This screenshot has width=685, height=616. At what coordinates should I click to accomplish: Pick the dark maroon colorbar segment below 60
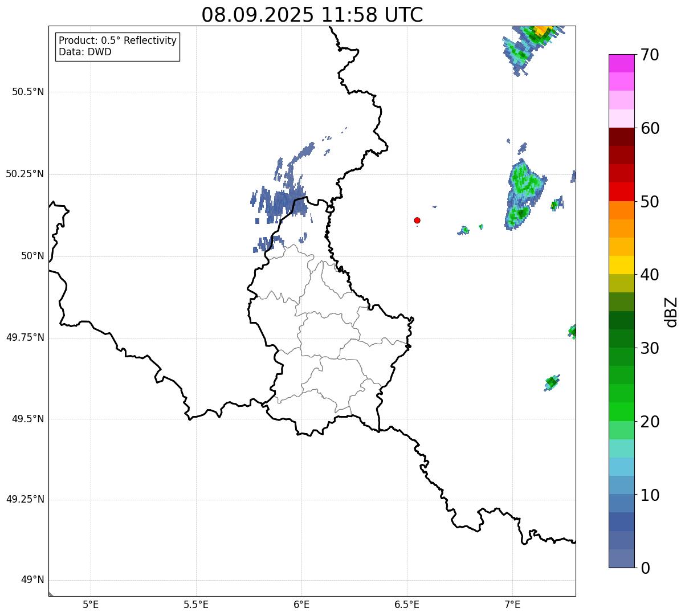click(621, 137)
